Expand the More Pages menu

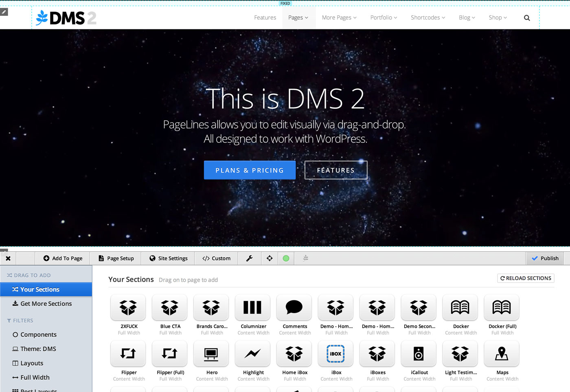click(339, 18)
